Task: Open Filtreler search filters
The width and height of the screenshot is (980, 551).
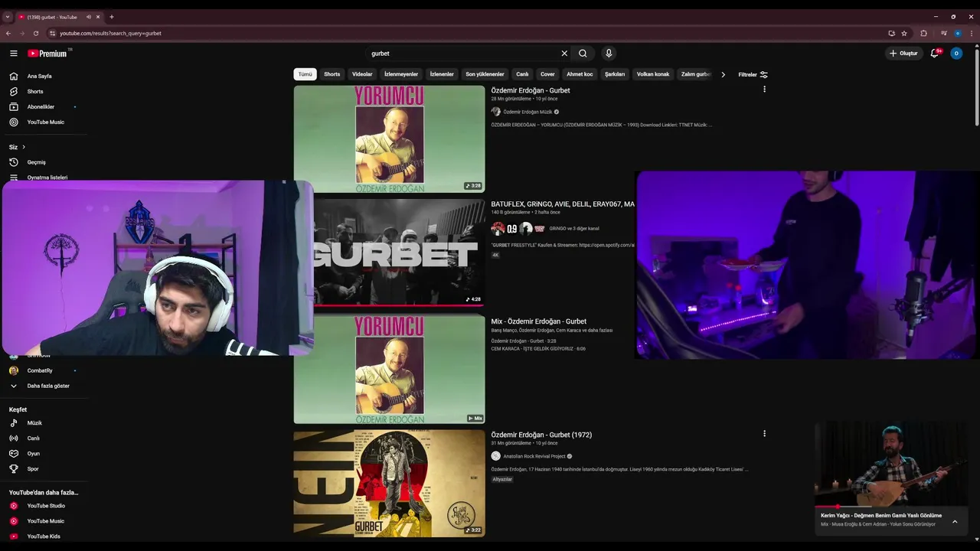Action: [753, 75]
